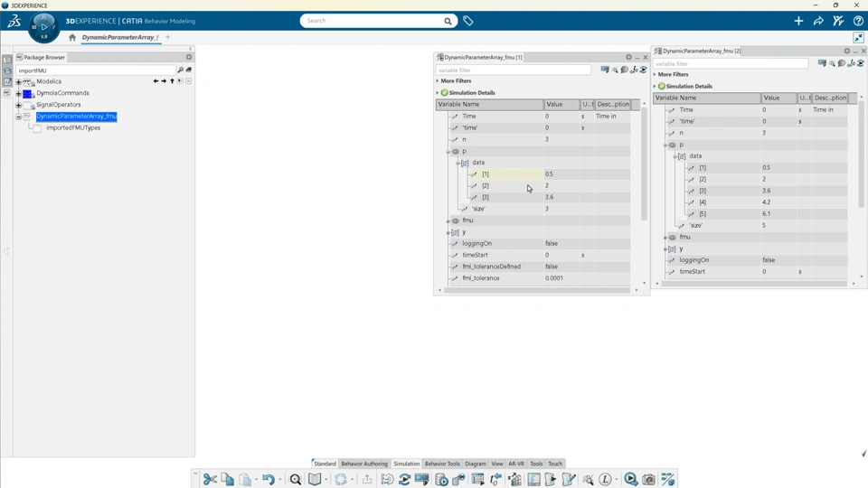Click the Cut scissors icon in bottom toolbar
This screenshot has width=868, height=488.
tap(210, 479)
